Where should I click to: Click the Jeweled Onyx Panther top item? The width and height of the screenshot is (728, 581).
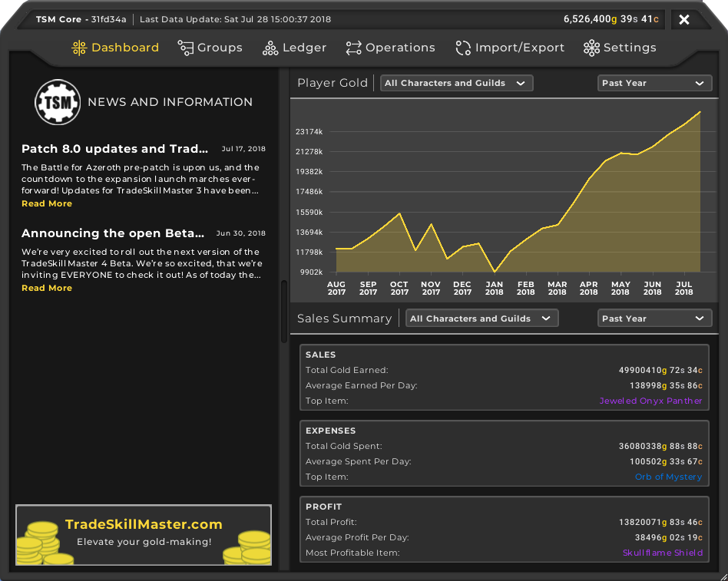tap(650, 401)
